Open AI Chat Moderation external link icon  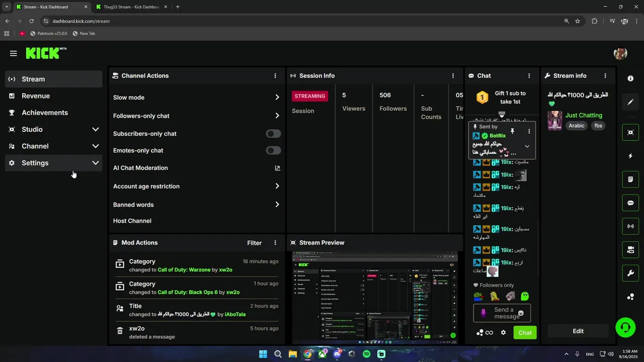[277, 168]
